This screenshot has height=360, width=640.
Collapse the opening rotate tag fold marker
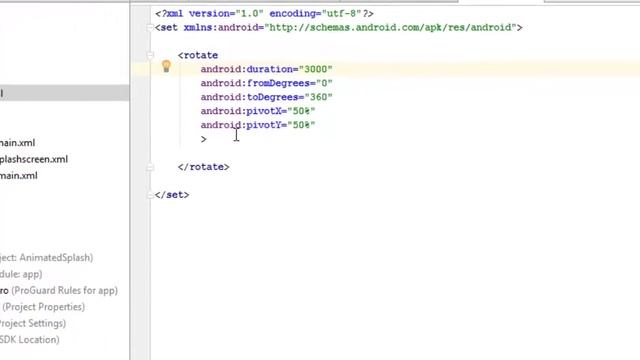tap(150, 55)
